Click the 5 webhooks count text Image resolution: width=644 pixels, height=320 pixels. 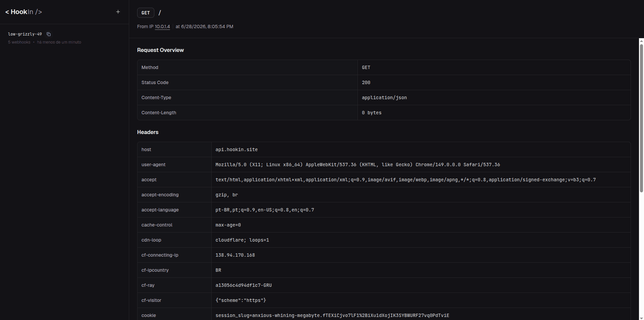point(19,42)
